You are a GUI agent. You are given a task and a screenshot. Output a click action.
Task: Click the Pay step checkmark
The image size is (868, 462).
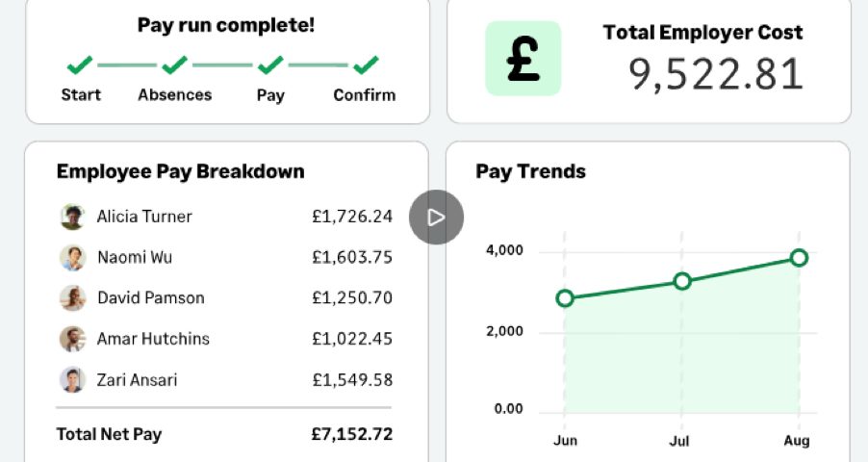click(270, 64)
